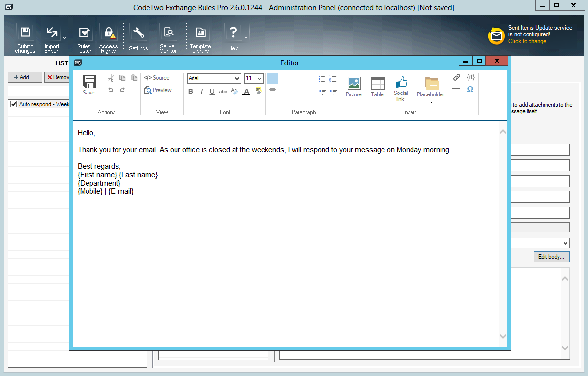Insert a hyperlink with the chain icon

point(456,77)
